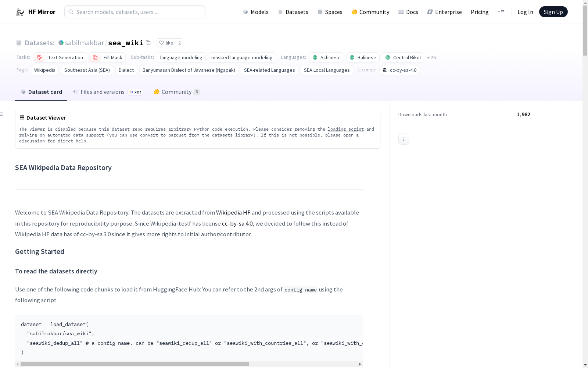Click the like button
588x368 pixels.
pyautogui.click(x=166, y=43)
